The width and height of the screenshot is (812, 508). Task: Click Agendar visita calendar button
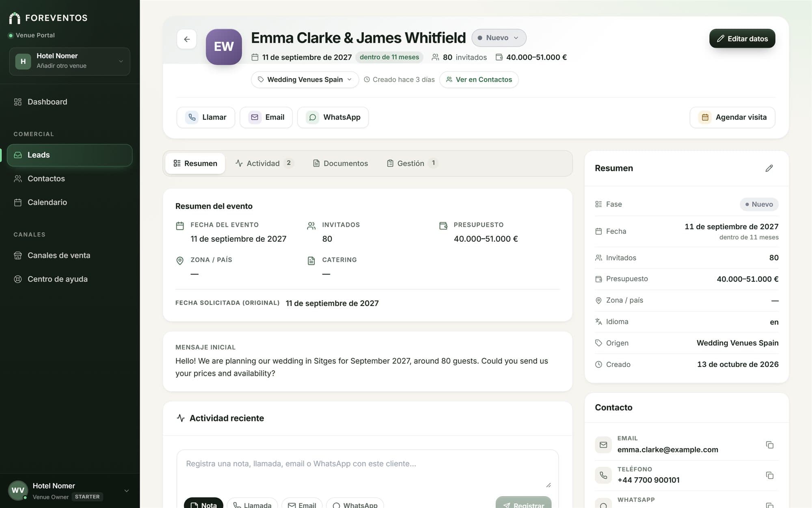732,117
